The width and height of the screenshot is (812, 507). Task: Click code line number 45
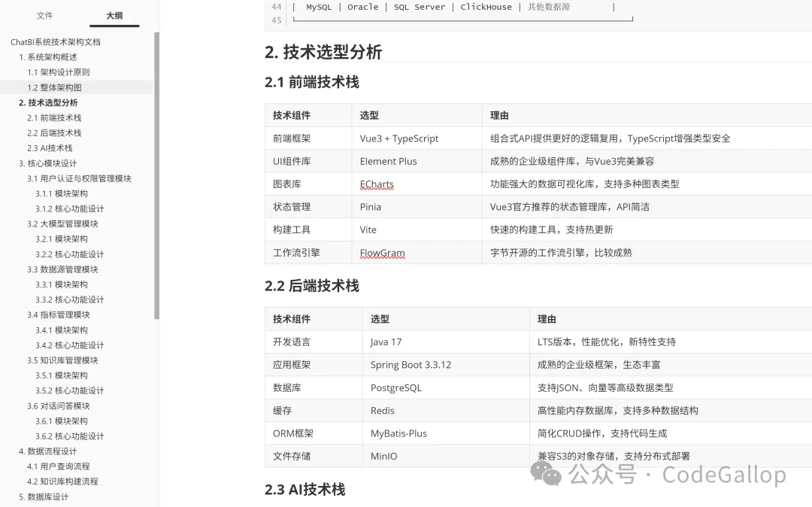click(277, 20)
